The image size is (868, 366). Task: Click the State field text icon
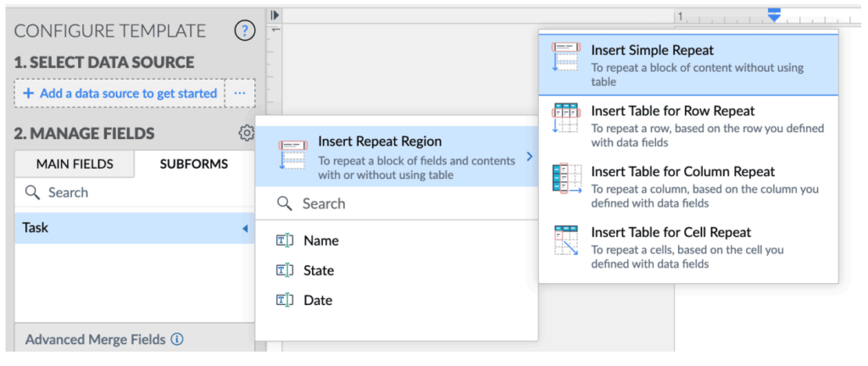[x=284, y=270]
